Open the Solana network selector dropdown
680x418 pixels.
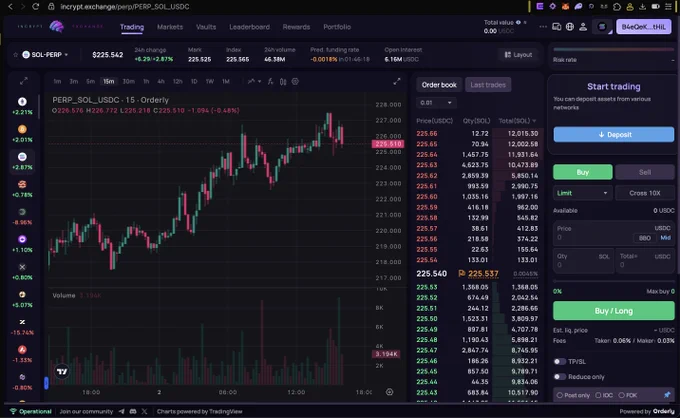point(603,27)
